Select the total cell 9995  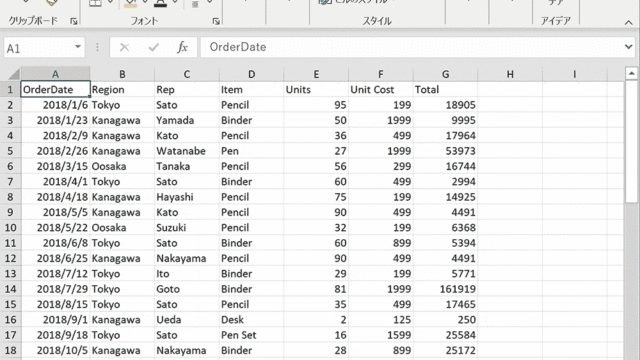coord(445,120)
